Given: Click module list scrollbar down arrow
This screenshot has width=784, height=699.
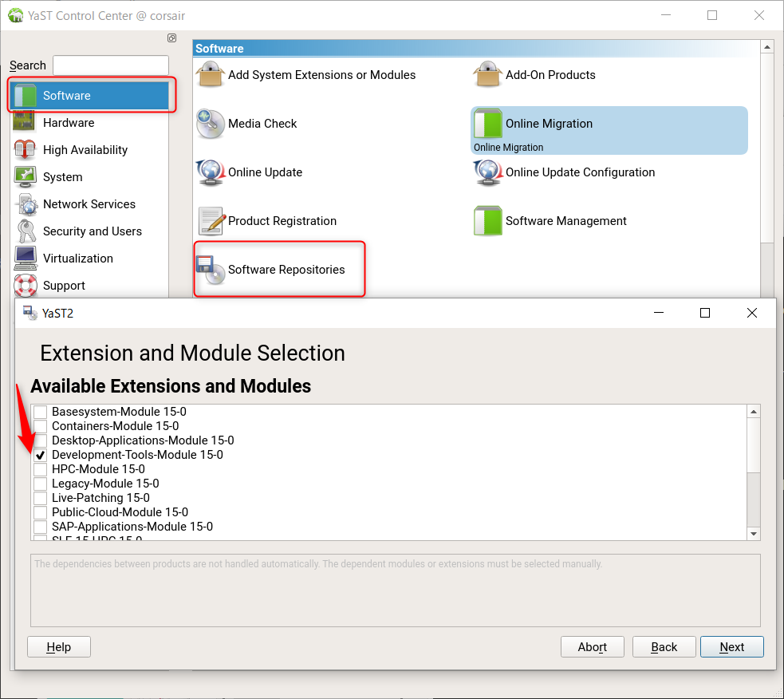Looking at the screenshot, I should coord(754,534).
